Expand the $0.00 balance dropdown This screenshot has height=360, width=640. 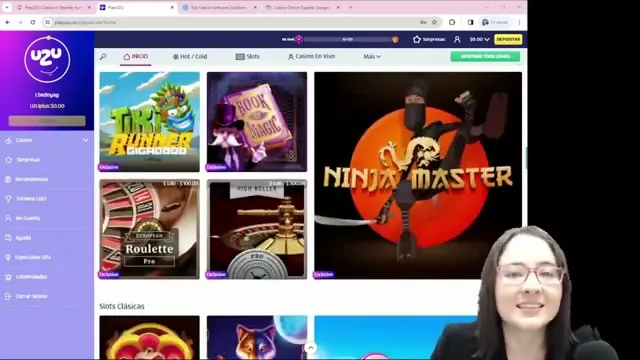479,39
